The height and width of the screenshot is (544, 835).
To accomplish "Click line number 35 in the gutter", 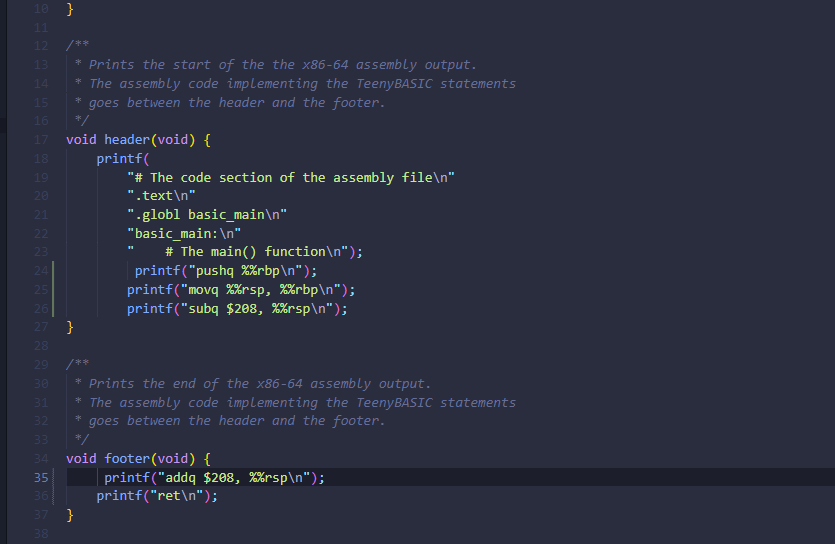I will click(x=41, y=477).
